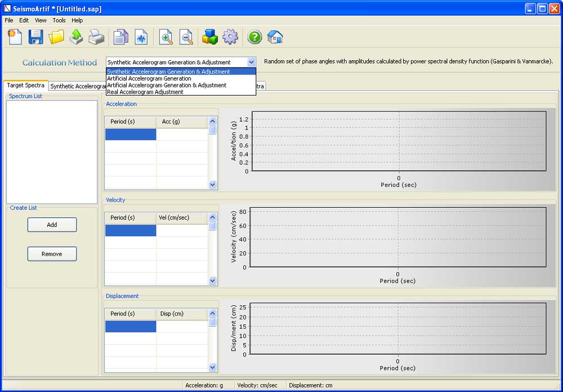Open the View menu
Screen dimensions: 563x392
point(41,20)
